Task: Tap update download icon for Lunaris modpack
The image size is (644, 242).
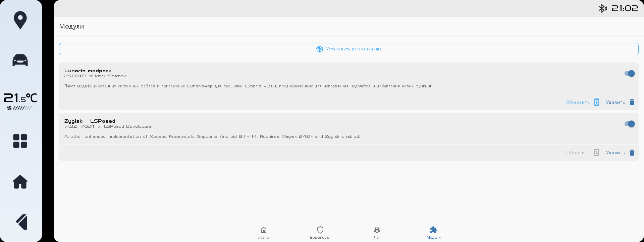Action: (x=597, y=102)
